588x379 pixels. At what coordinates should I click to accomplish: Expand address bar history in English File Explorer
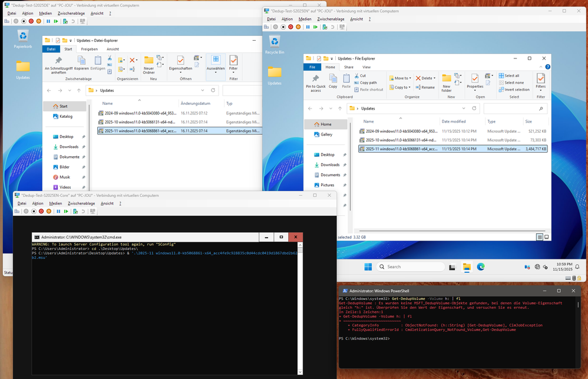[464, 108]
